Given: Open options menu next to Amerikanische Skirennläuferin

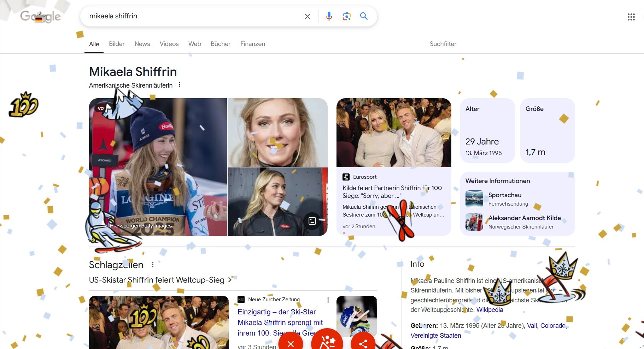Looking at the screenshot, I should click(180, 85).
